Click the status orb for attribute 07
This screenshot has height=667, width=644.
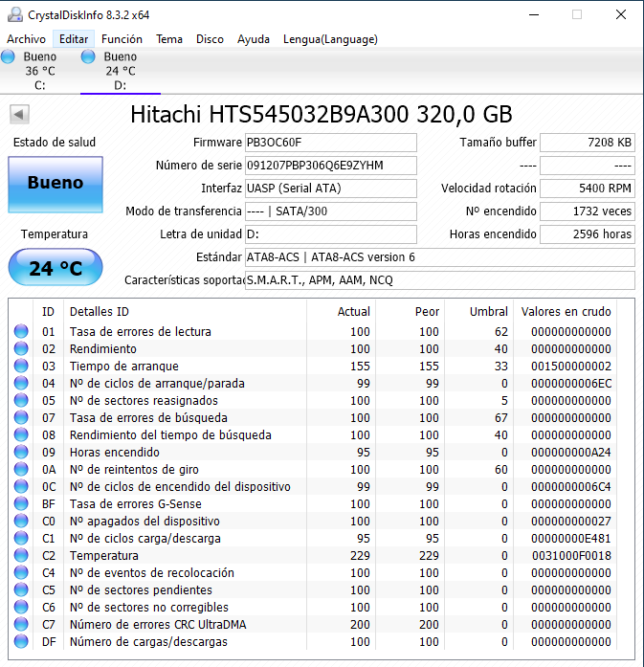(x=21, y=418)
